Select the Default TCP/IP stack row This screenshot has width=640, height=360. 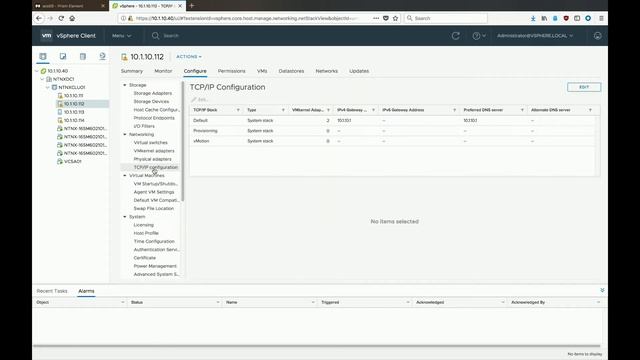(392, 120)
